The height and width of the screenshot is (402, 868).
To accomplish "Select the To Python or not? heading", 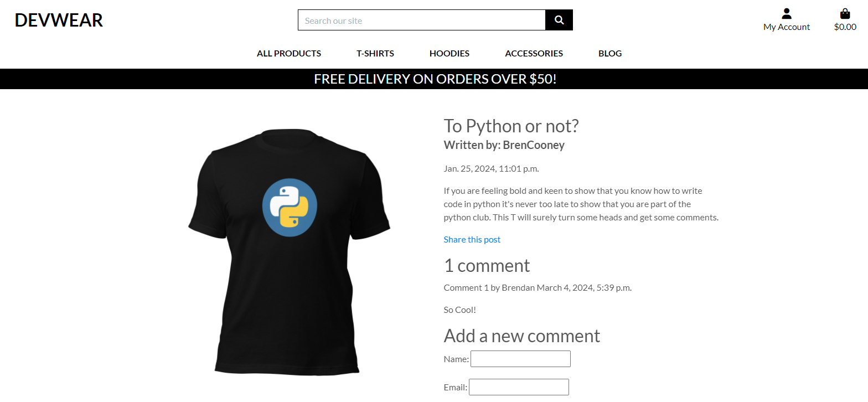I will (511, 126).
